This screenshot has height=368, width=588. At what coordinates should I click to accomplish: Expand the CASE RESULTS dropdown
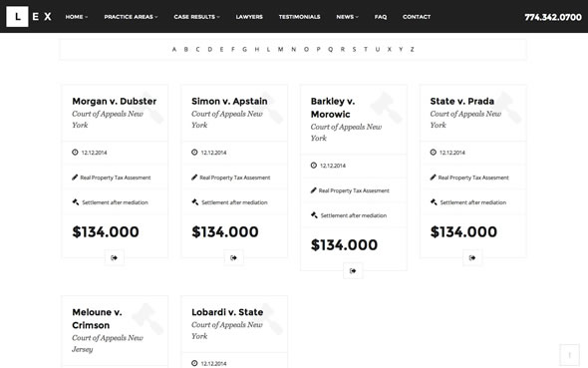pyautogui.click(x=197, y=17)
